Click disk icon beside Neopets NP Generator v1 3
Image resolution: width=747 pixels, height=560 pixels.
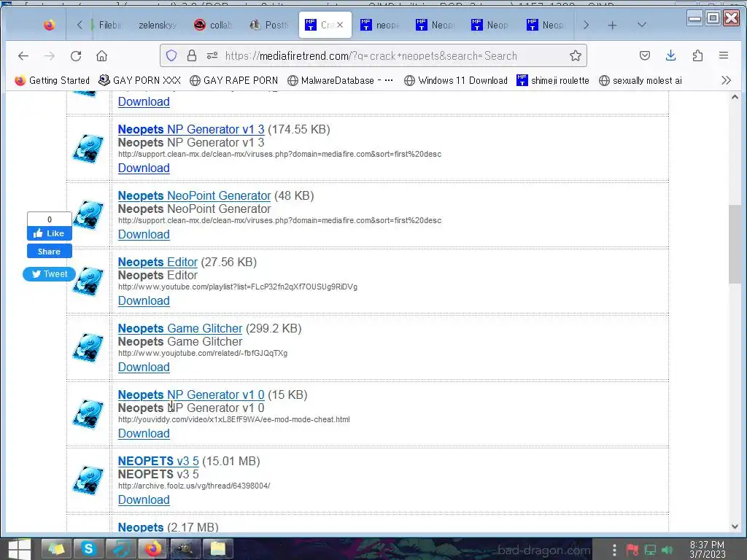88,149
